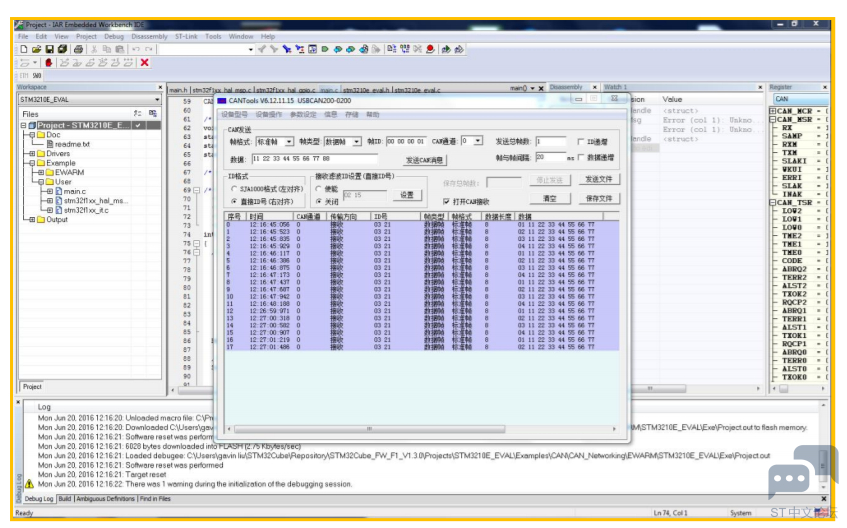
Task: Open the 参数设定 menu in CANTools
Action: point(303,115)
